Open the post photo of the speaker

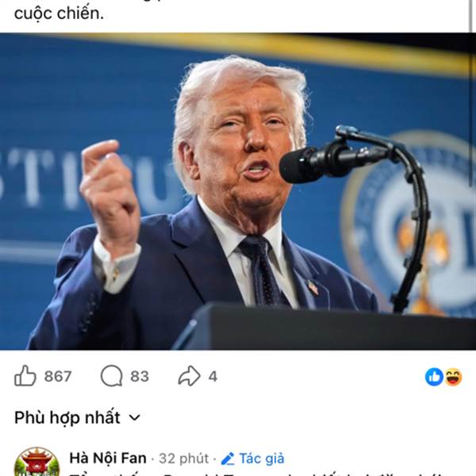(238, 191)
